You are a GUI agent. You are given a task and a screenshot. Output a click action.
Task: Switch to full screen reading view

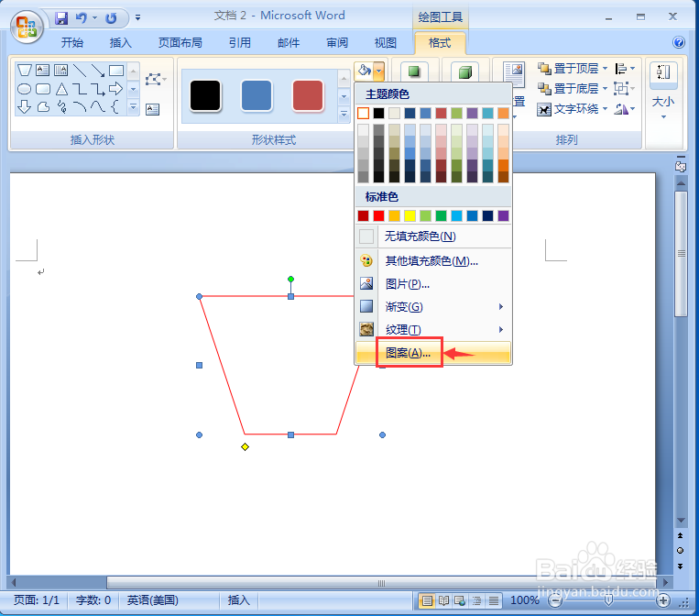pyautogui.click(x=443, y=600)
